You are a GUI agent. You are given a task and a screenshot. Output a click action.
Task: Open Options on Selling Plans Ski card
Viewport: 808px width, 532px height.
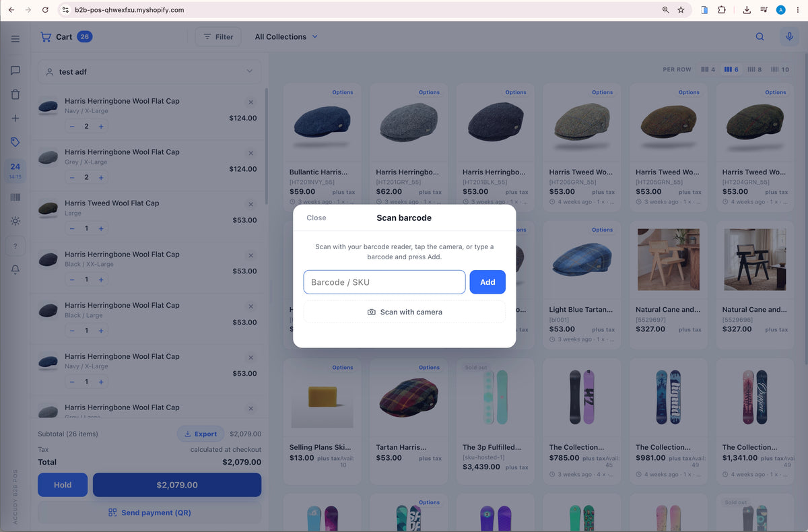click(x=342, y=368)
